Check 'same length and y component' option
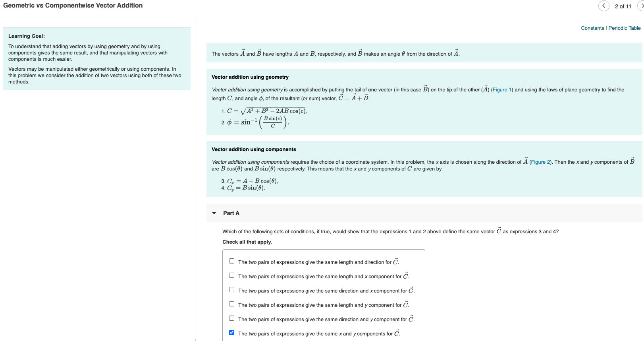 (231, 303)
